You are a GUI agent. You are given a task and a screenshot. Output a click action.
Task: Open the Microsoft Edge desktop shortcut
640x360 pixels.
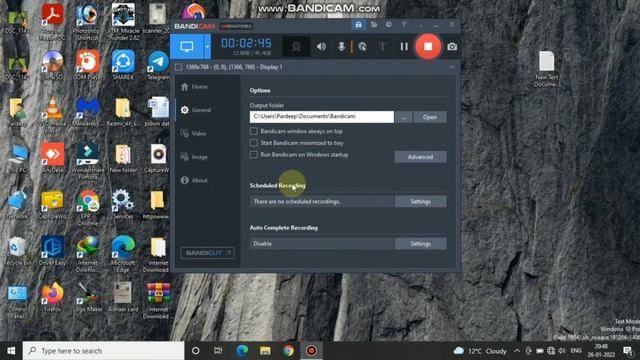(x=123, y=252)
